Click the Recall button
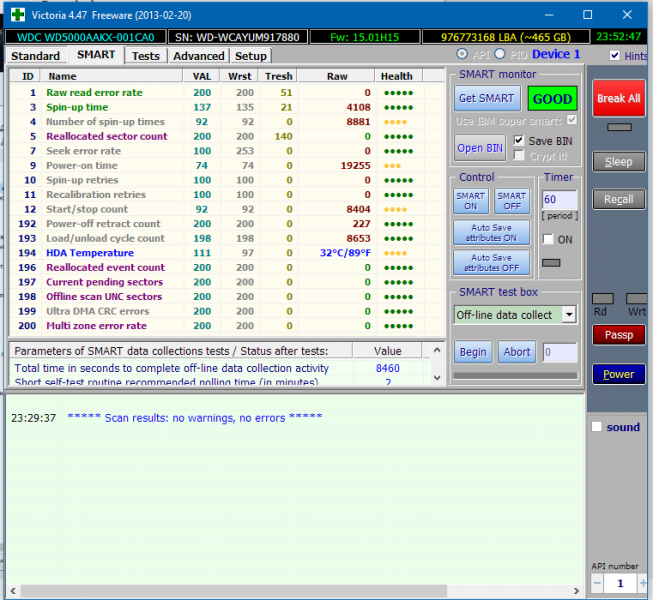The height and width of the screenshot is (600, 653). tap(618, 199)
